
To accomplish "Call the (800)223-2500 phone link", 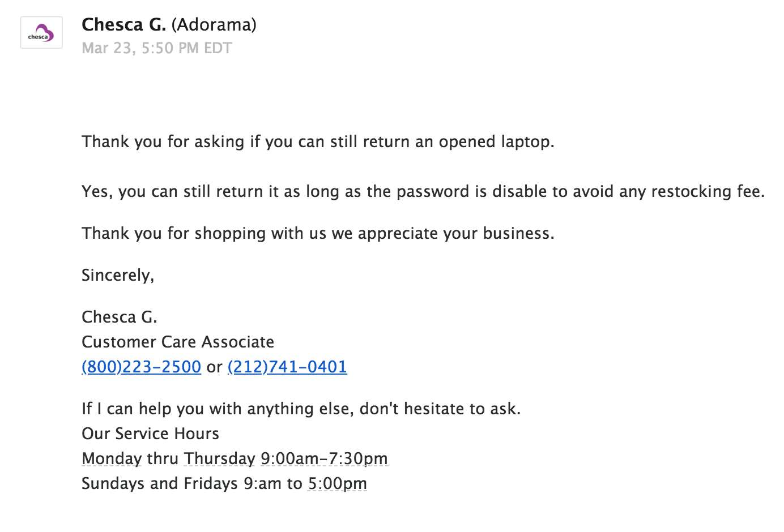I will click(142, 367).
